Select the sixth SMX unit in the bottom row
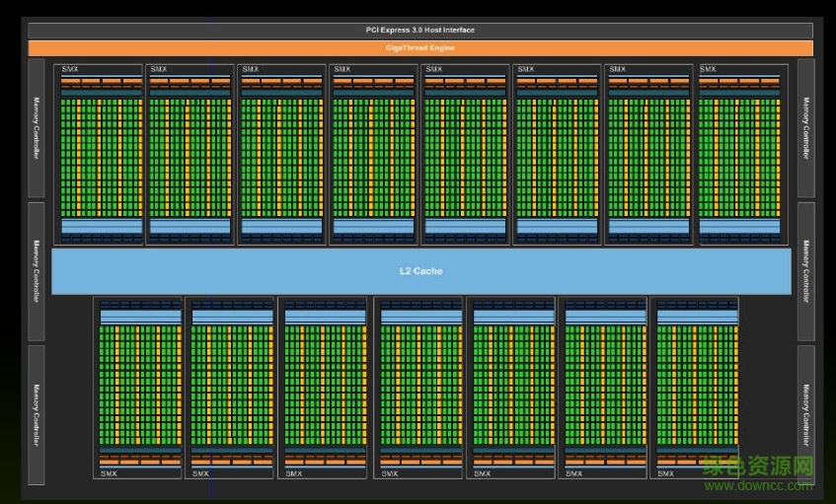This screenshot has height=504, width=836. (x=603, y=388)
